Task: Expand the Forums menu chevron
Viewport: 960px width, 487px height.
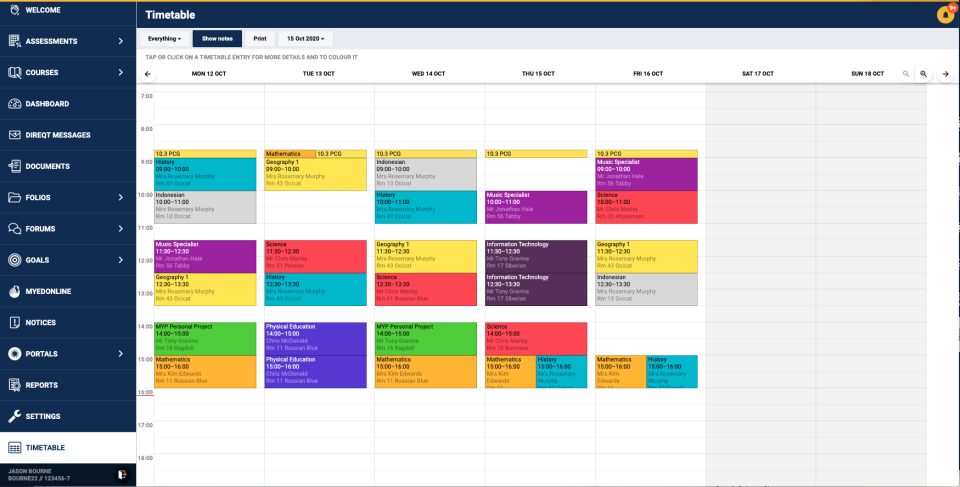Action: coord(121,228)
